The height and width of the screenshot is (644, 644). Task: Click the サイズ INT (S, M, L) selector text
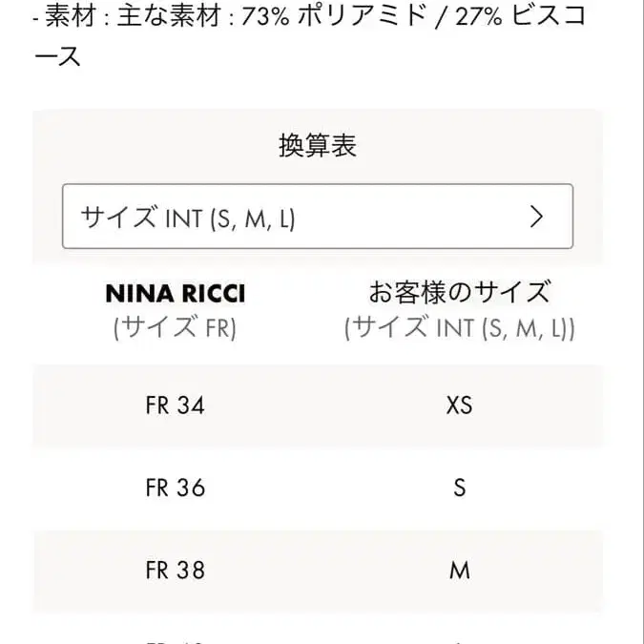point(188,218)
